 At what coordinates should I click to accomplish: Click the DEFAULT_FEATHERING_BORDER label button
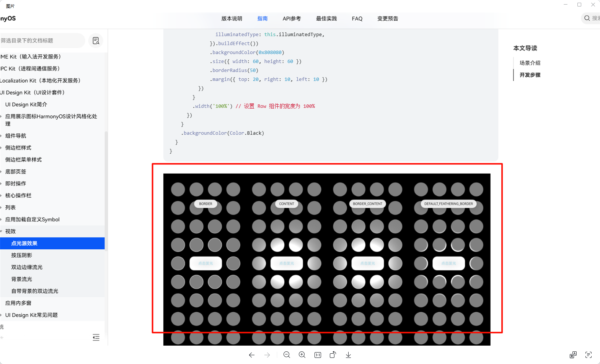(448, 204)
